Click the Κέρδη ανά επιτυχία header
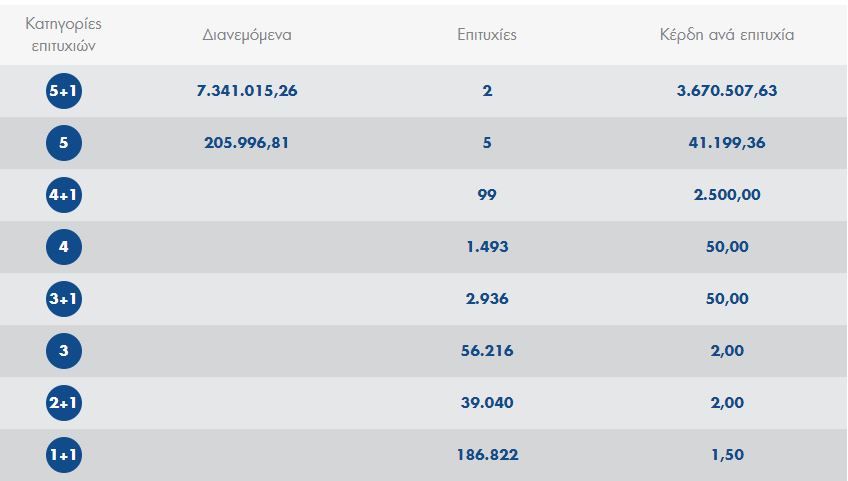The width and height of the screenshot is (848, 481). pos(727,35)
